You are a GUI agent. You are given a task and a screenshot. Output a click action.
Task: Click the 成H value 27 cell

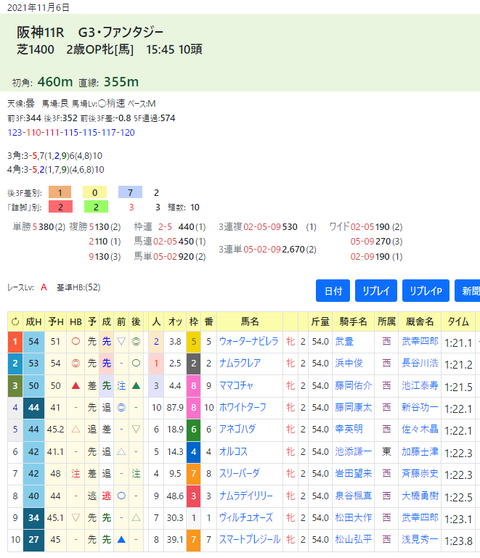point(33,540)
